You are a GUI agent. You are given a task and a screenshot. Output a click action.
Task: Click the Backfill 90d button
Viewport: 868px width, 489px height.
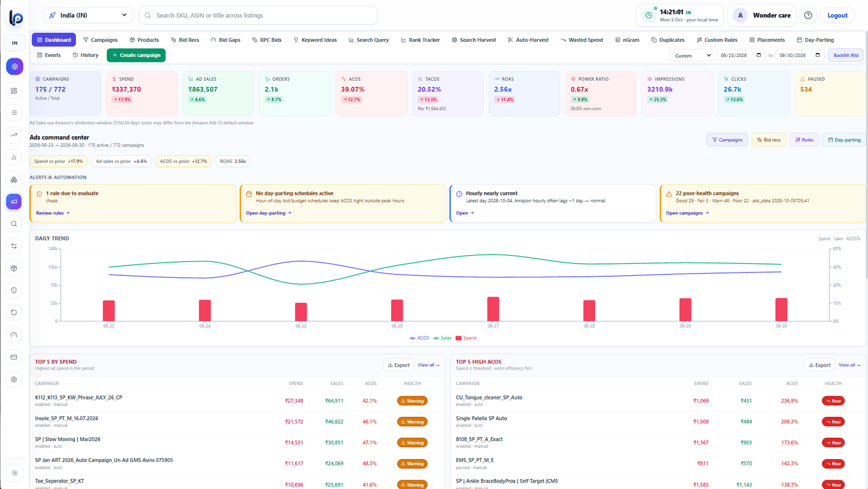(x=846, y=55)
